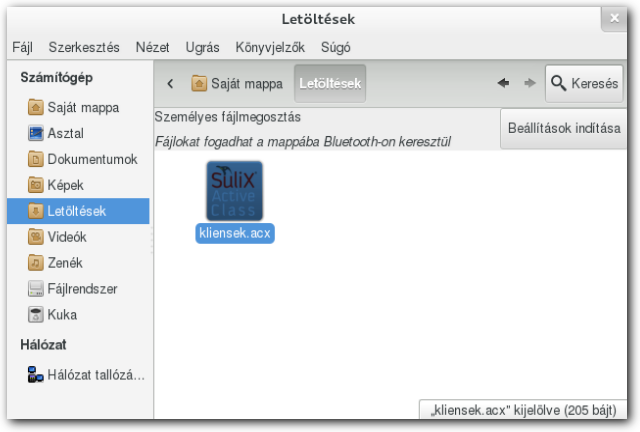This screenshot has height=432, width=640.
Task: Click the Hálózat tallózása network icon
Action: pyautogui.click(x=36, y=374)
